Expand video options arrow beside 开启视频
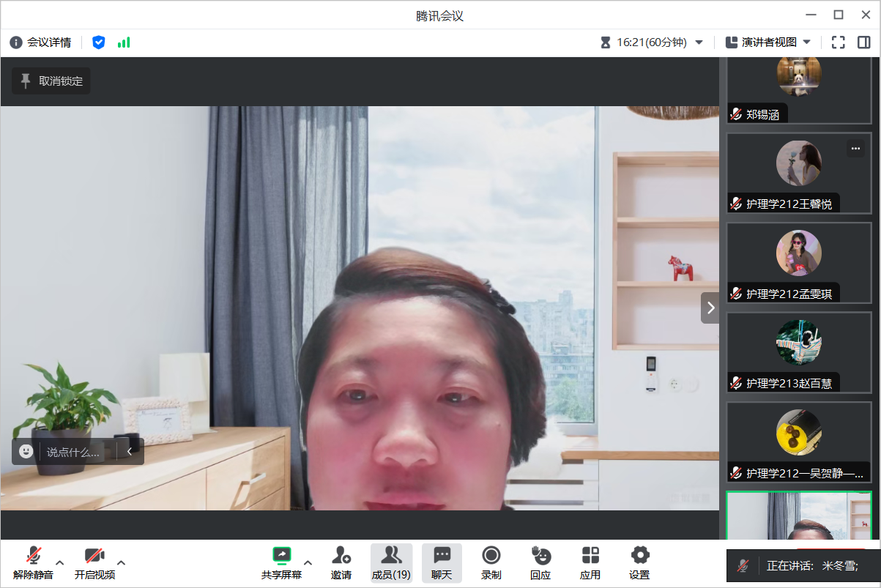Viewport: 881px width, 588px height. click(122, 562)
